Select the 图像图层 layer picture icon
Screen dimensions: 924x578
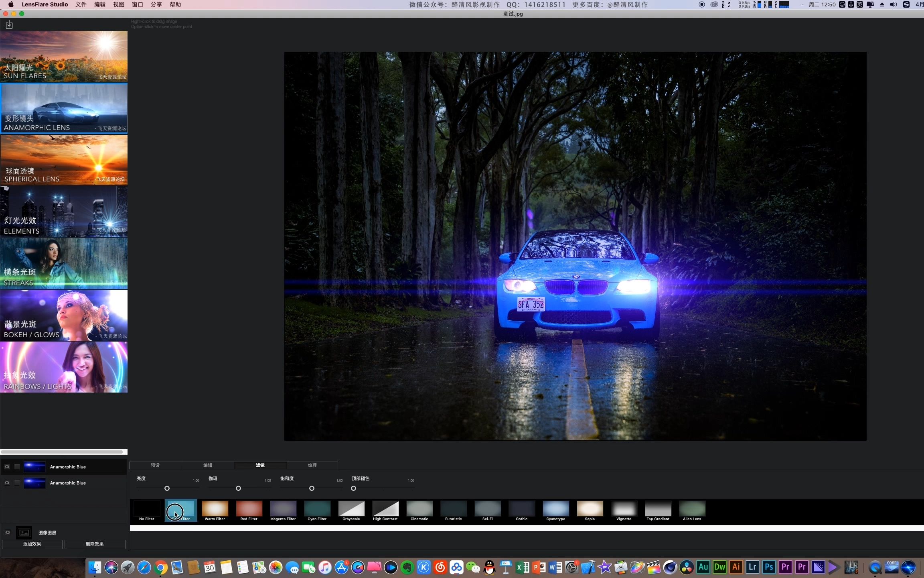tap(24, 533)
